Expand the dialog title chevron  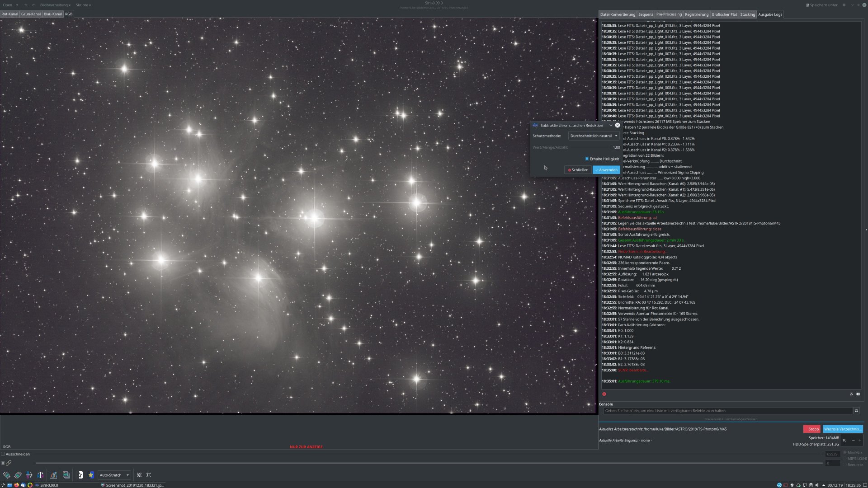coord(610,125)
